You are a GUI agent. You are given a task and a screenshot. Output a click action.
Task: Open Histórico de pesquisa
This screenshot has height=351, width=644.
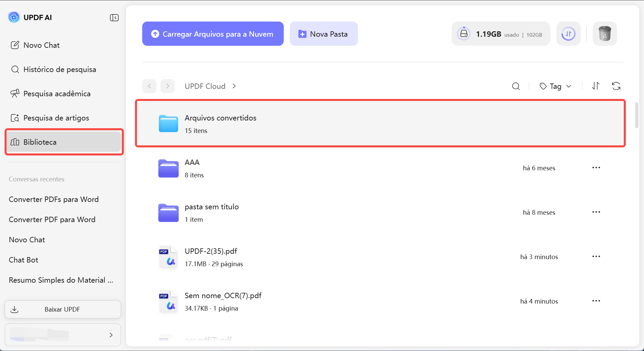coord(63,69)
